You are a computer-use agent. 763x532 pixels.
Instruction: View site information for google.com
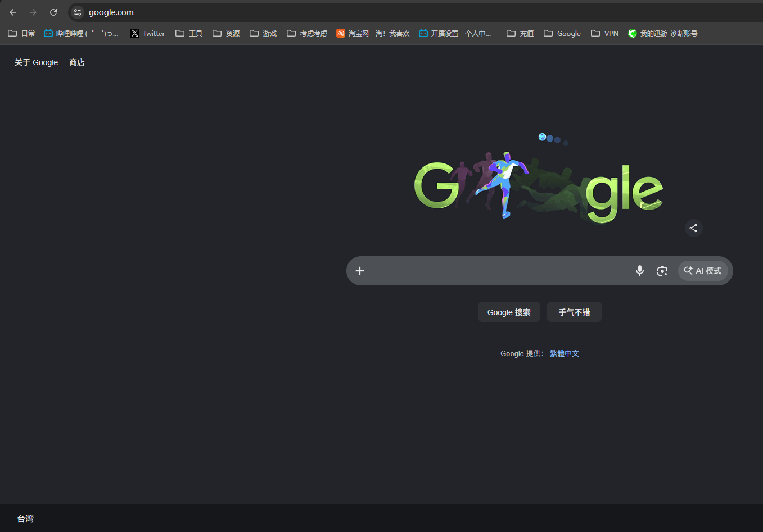78,12
